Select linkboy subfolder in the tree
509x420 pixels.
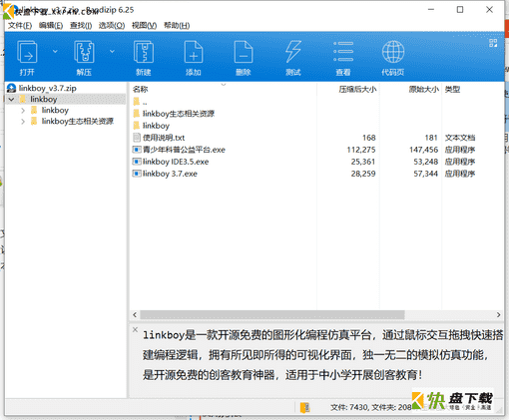click(x=55, y=110)
